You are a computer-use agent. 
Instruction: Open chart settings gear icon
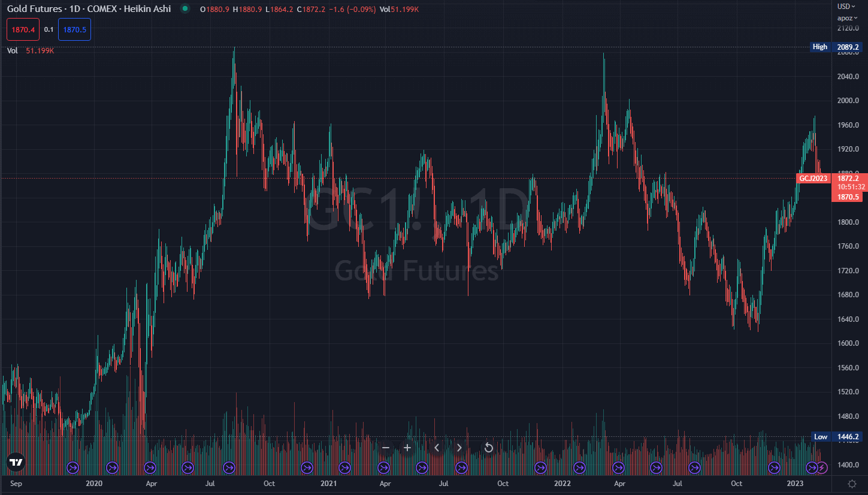point(852,483)
